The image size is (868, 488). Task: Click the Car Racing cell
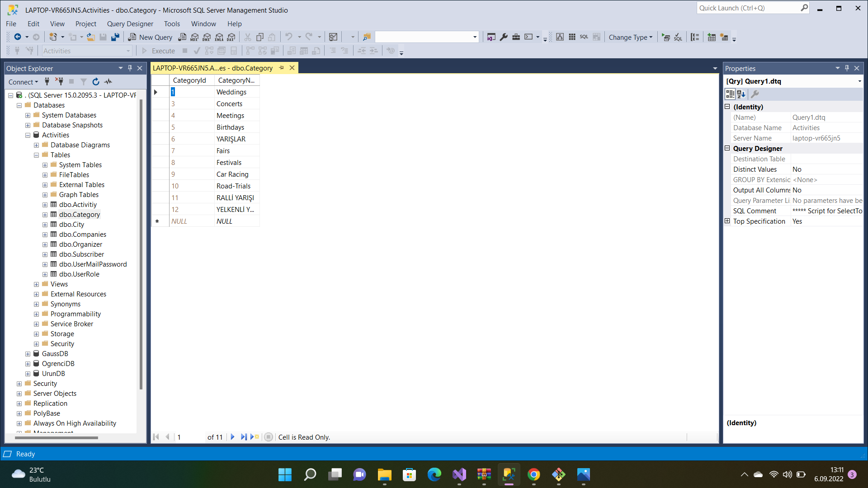point(237,174)
